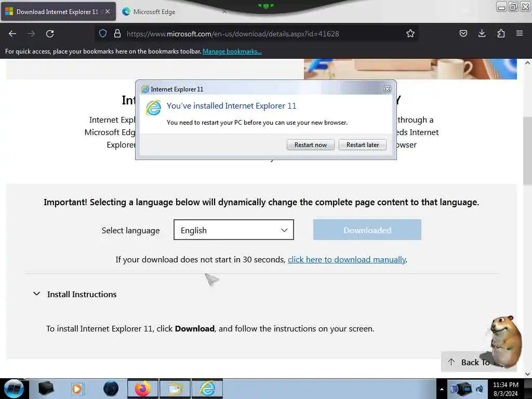Open the folder window taskbar icon
This screenshot has width=532, height=399.
coord(175,389)
